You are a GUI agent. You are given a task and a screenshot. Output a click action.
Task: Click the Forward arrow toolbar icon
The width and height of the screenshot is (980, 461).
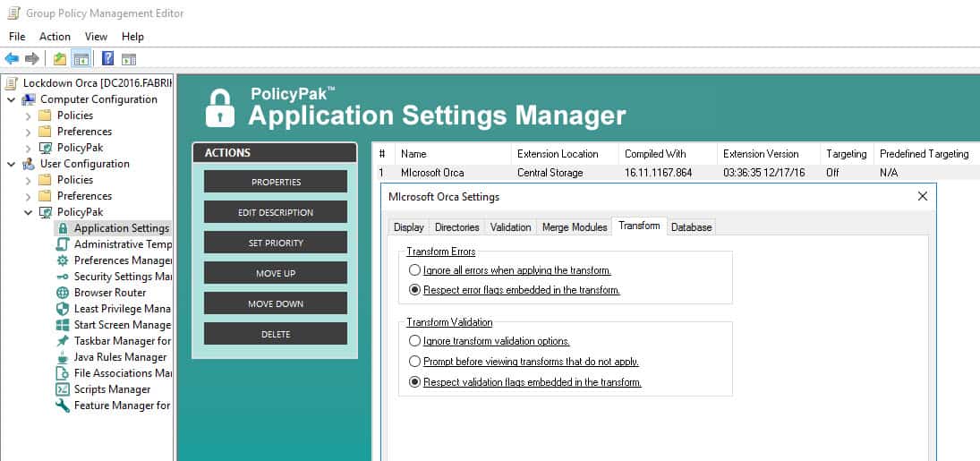click(x=32, y=59)
